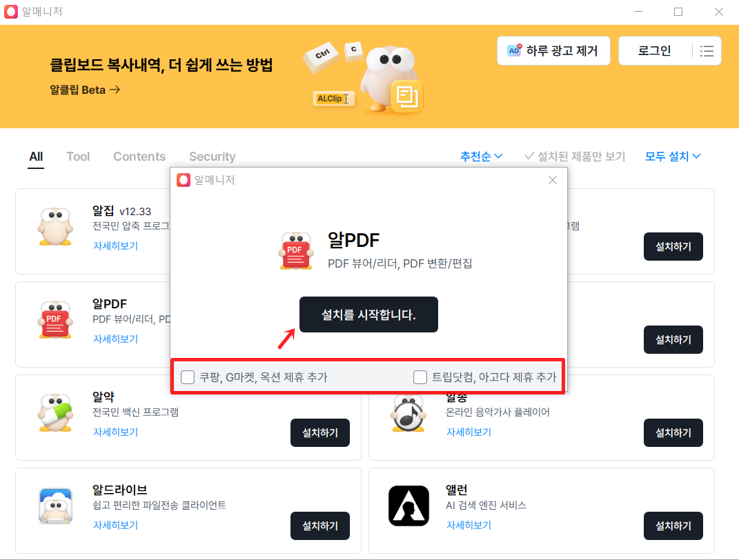Expand the 모두 설치 dropdown

click(673, 157)
